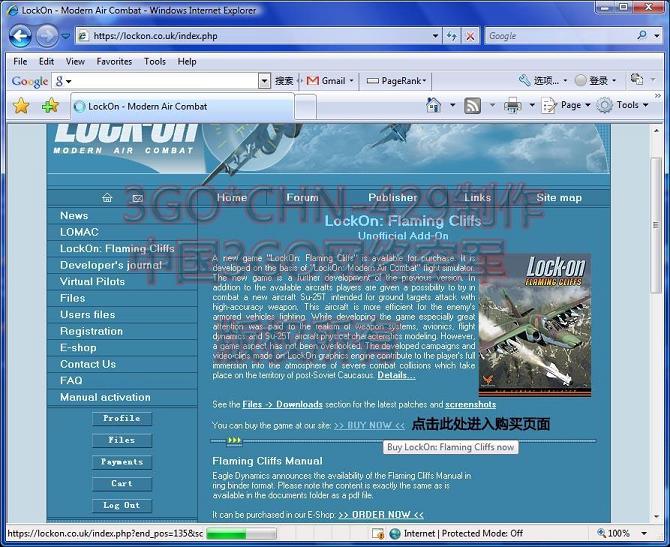Click the Home page icon in command bar
Viewport: 670px width, 547px height.
click(x=433, y=105)
